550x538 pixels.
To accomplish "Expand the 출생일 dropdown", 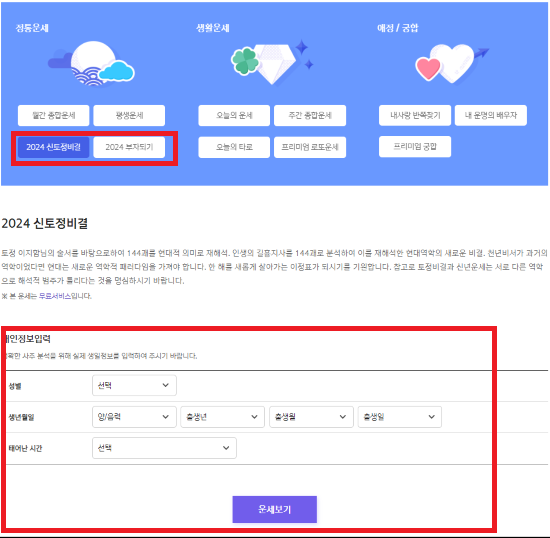I will pyautogui.click(x=400, y=417).
